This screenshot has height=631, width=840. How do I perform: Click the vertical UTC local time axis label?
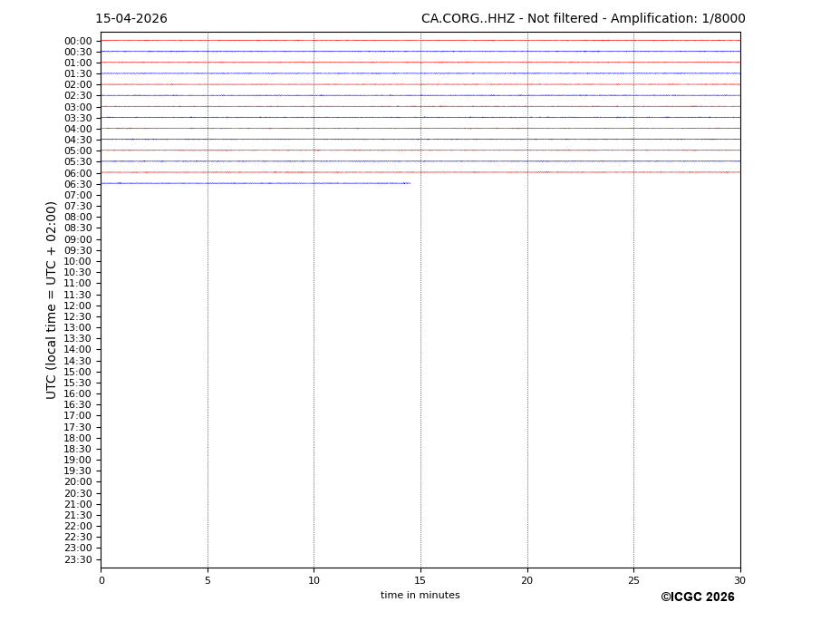click(x=52, y=300)
